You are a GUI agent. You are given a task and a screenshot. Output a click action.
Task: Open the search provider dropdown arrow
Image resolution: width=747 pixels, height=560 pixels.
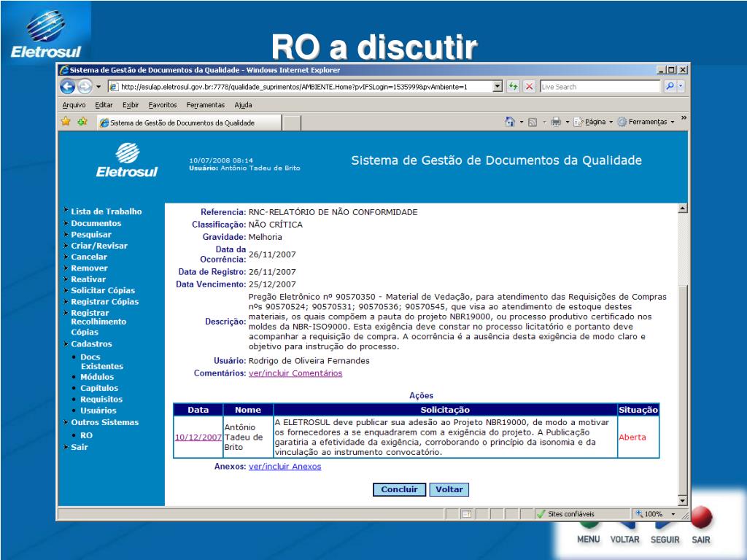[681, 86]
